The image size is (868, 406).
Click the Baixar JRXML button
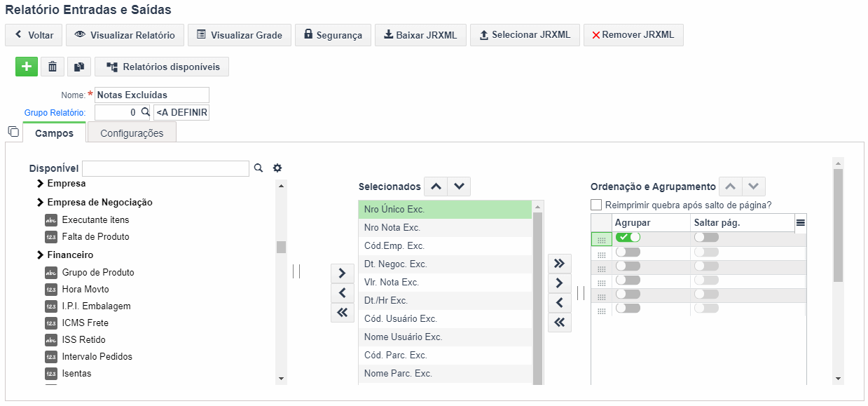(421, 35)
